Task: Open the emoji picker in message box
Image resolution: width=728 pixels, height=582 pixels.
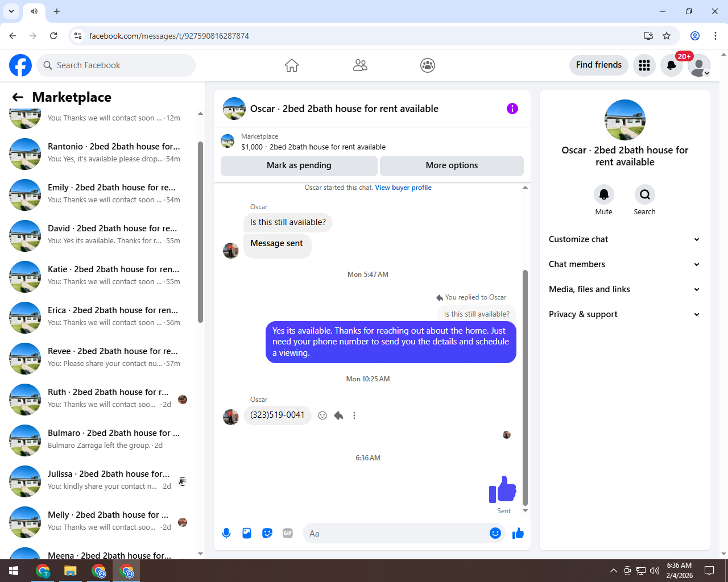Action: (495, 533)
